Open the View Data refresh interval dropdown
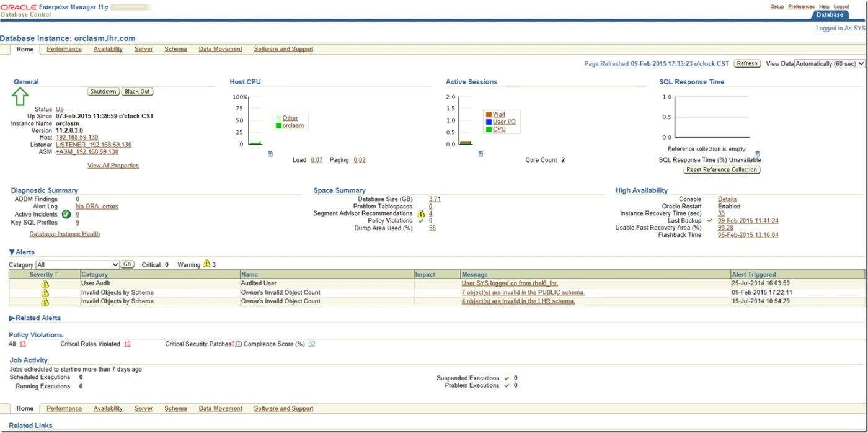 829,64
